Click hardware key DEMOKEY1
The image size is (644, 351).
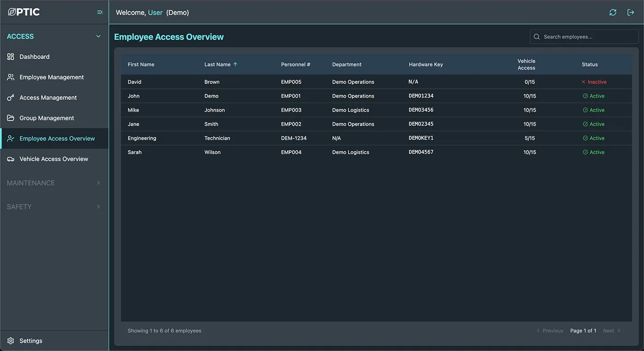421,138
